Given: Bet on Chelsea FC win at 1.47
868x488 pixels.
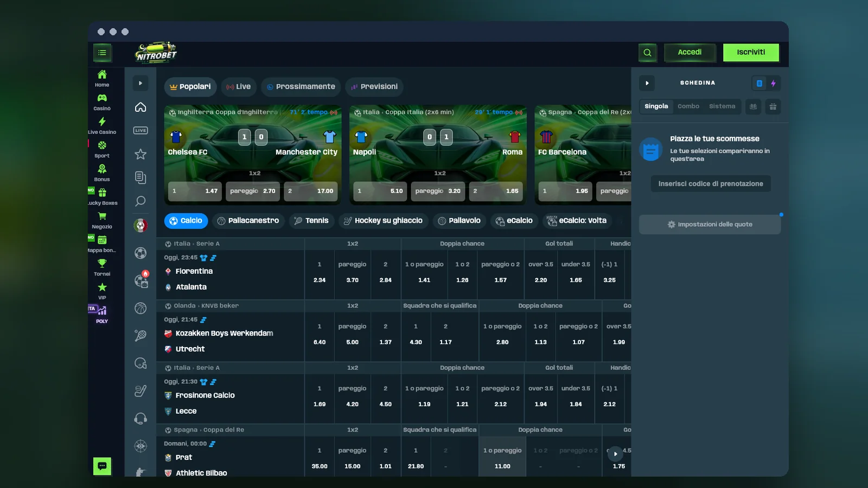Looking at the screenshot, I should pyautogui.click(x=195, y=191).
